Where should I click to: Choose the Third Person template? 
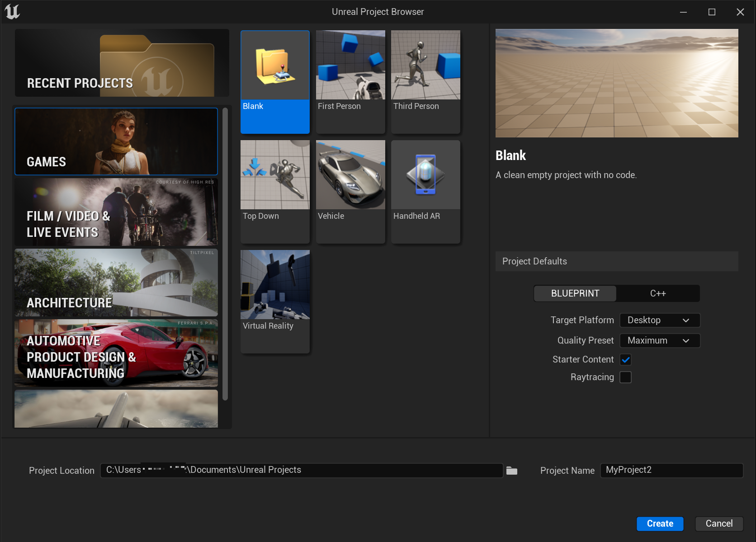[425, 82]
